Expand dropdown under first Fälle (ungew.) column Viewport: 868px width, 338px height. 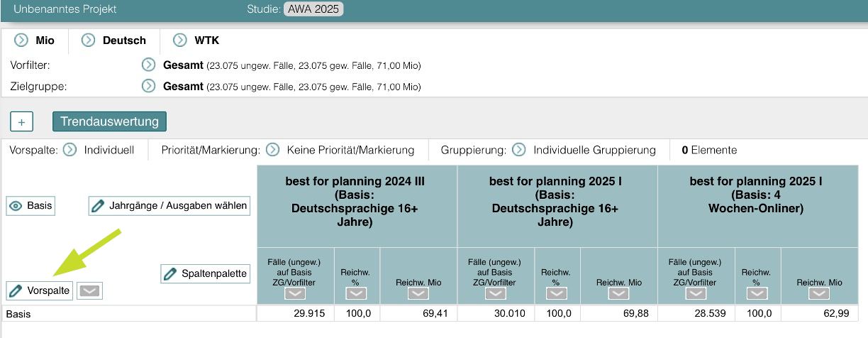pos(295,294)
